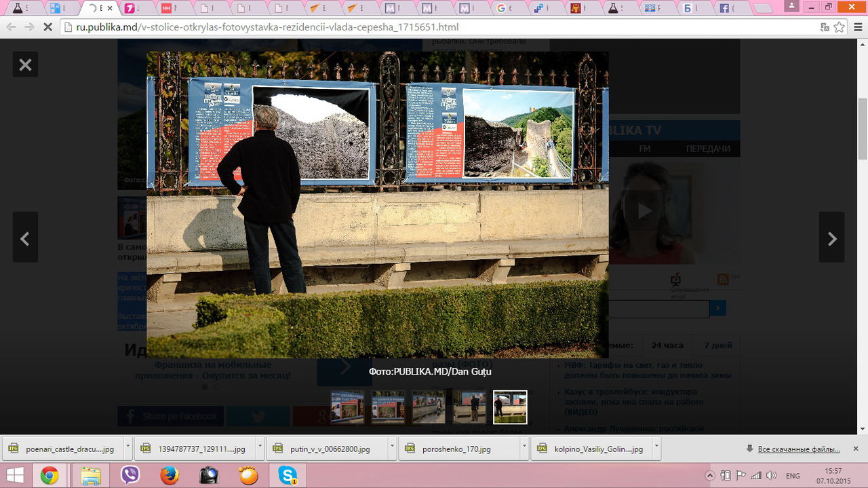Open Viber from the taskbar
This screenshot has height=488, width=868.
point(130,475)
